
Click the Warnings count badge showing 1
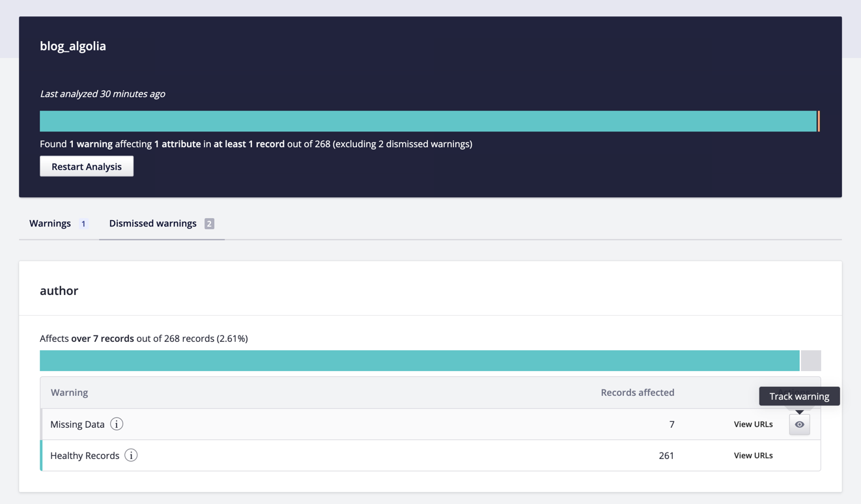pyautogui.click(x=83, y=223)
